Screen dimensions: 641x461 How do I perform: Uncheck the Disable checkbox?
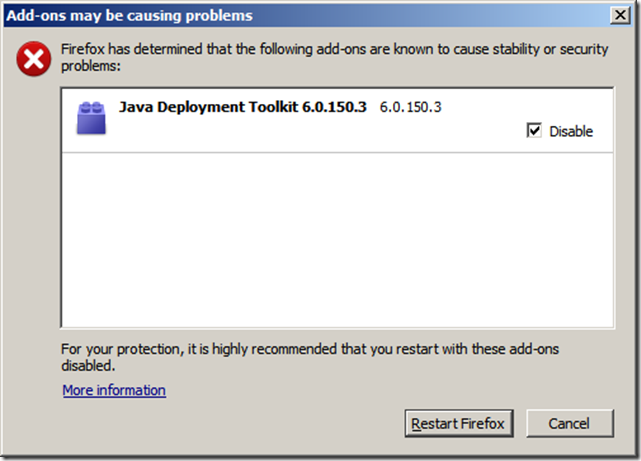(x=534, y=131)
